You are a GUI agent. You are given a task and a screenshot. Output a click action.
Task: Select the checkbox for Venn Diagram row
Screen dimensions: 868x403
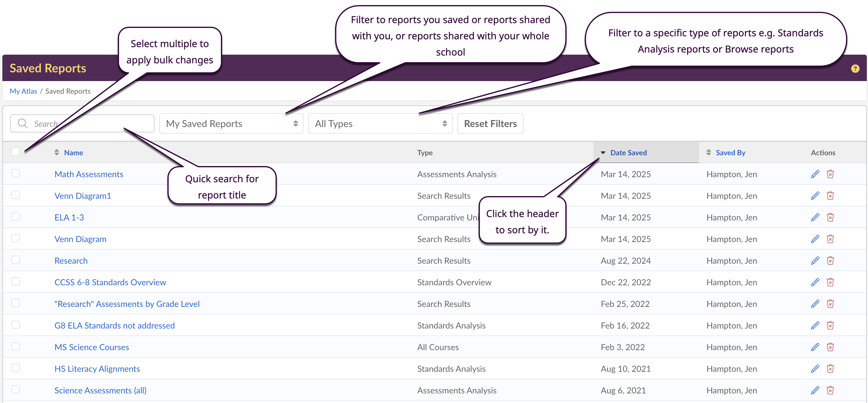pos(16,238)
